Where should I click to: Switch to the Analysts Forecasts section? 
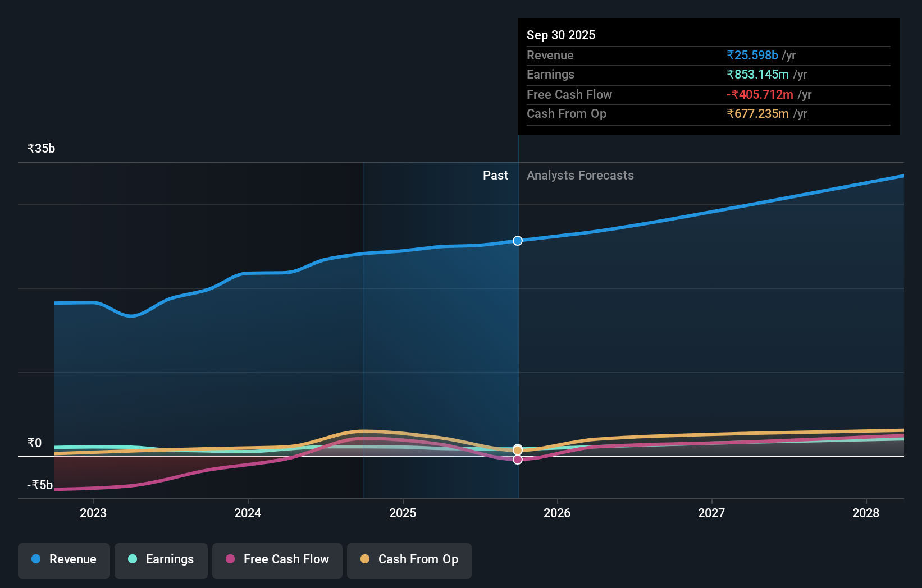pyautogui.click(x=580, y=175)
